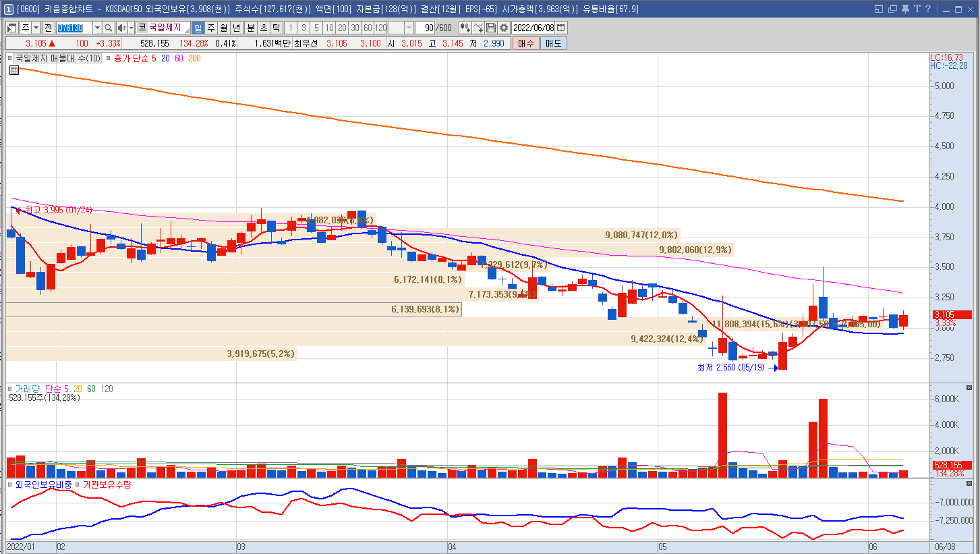Click the screen layout icon in title bar
Screen dimensions: 980x554
[x=878, y=9]
